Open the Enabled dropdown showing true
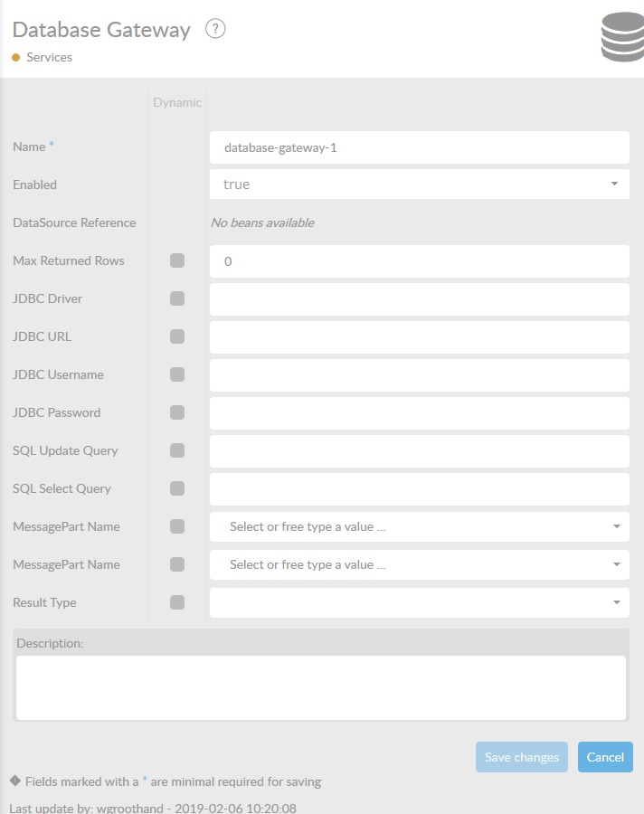 click(419, 185)
